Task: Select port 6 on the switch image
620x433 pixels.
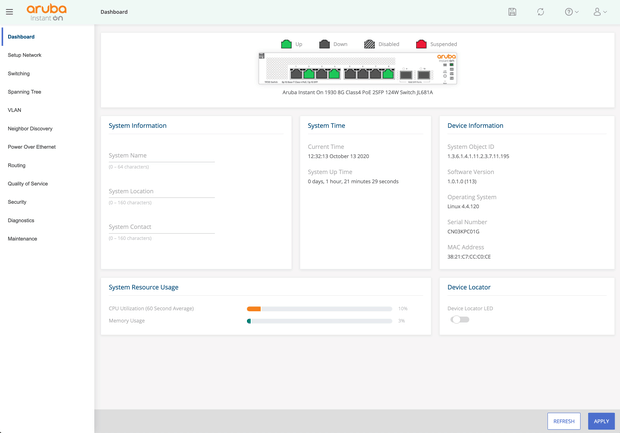Action: [x=363, y=73]
